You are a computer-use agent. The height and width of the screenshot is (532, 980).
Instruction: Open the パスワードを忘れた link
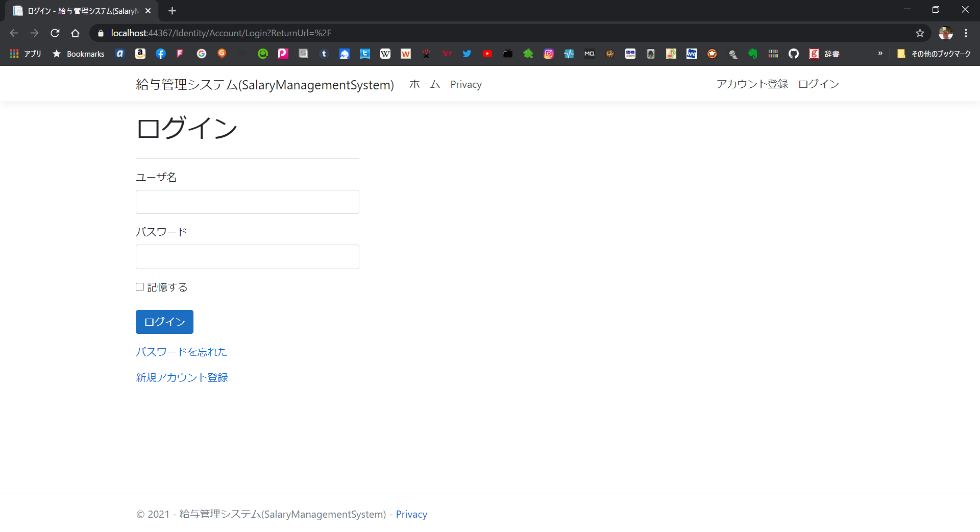point(182,352)
